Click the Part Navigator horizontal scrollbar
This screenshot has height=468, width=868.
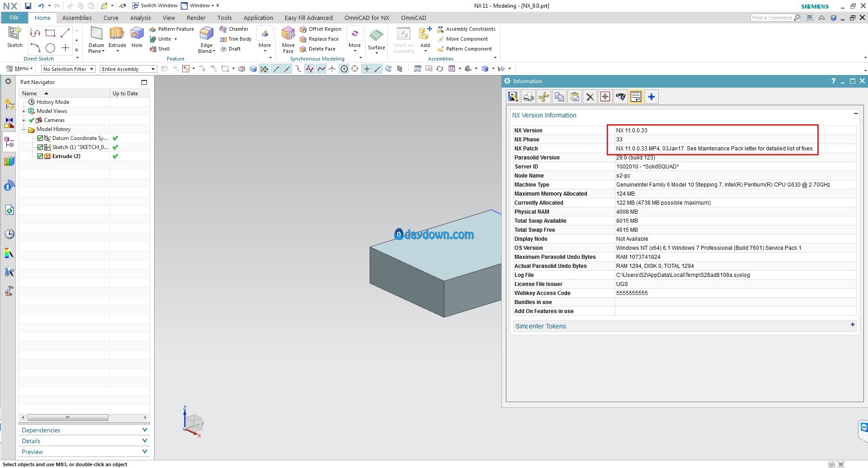coord(68,417)
